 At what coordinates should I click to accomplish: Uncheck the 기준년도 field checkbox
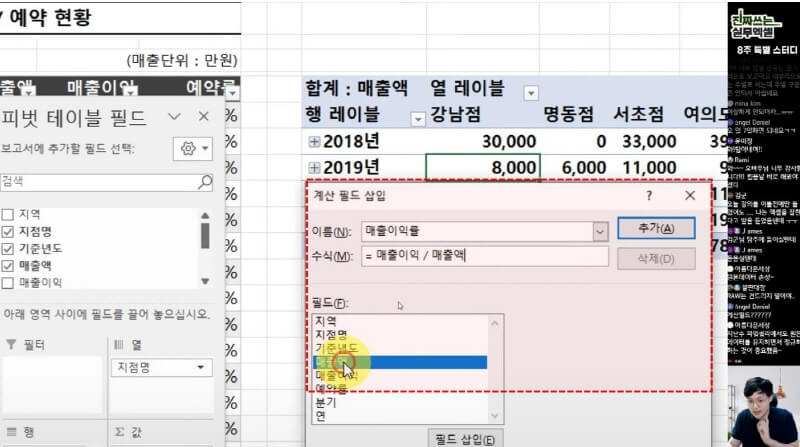coord(8,249)
